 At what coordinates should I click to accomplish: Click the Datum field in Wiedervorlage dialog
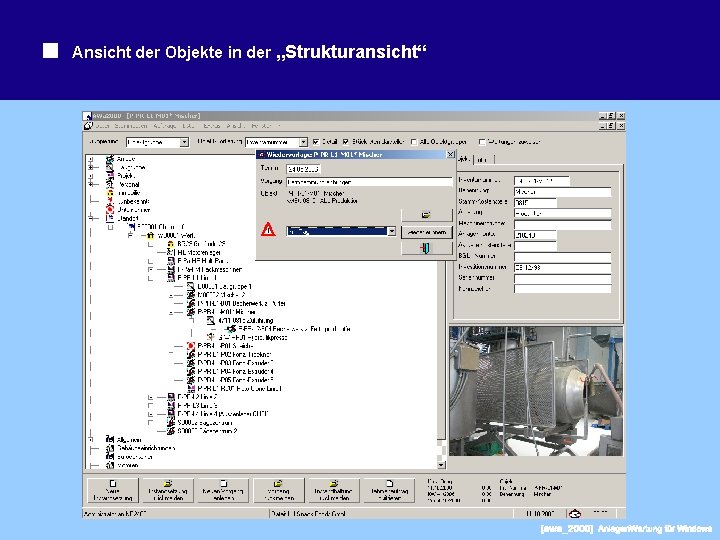pos(303,169)
